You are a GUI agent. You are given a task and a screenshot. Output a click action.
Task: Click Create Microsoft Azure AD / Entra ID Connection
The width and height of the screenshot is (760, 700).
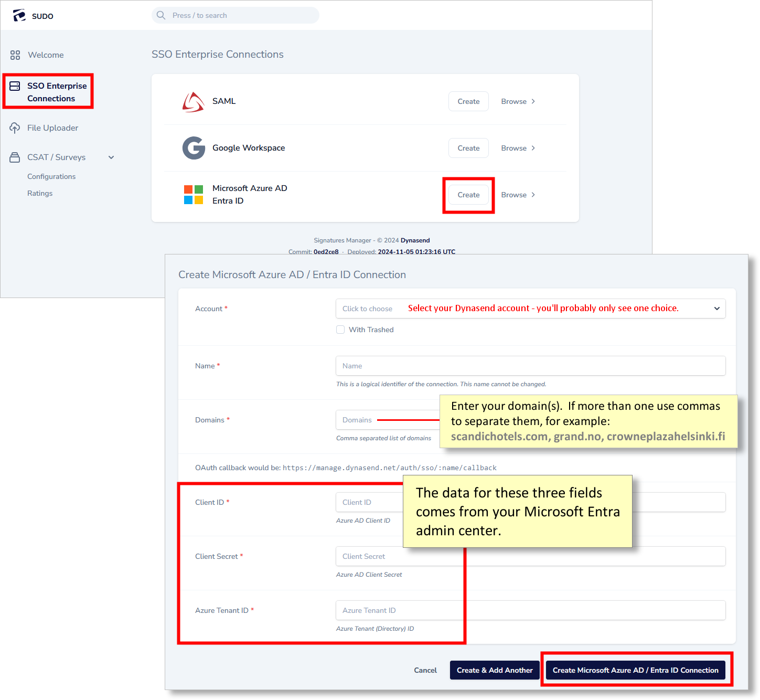click(x=636, y=670)
